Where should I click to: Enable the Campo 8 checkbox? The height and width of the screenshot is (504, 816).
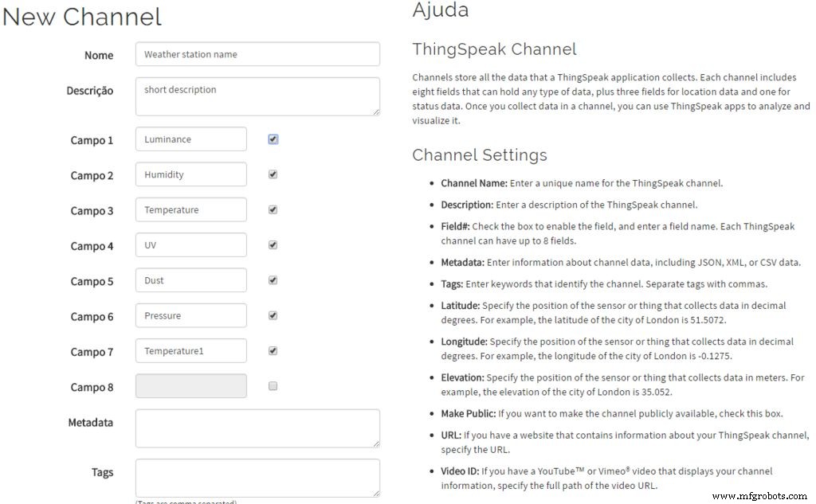pos(273,386)
